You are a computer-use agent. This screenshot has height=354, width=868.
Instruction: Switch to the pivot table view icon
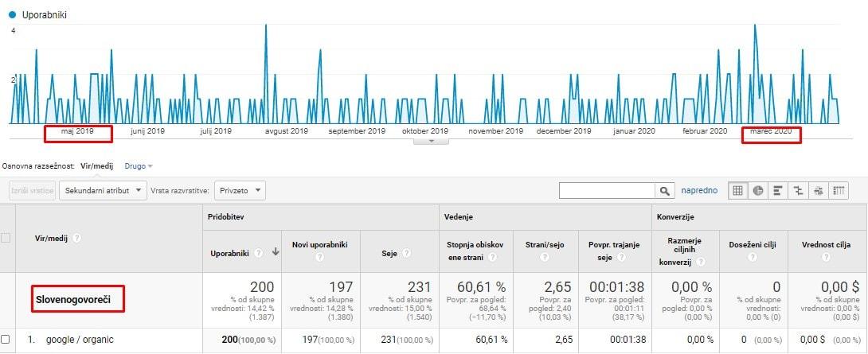coord(839,190)
